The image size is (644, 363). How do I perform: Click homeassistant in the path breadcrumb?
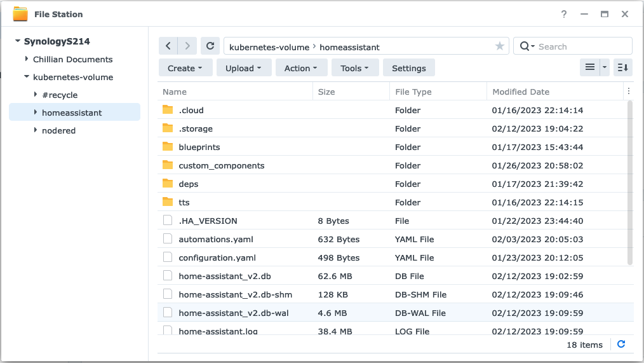pos(349,47)
